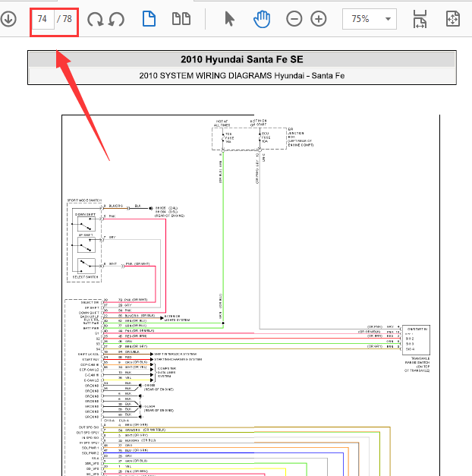Zoom in with the plus button
The height and width of the screenshot is (476, 472).
pos(319,19)
